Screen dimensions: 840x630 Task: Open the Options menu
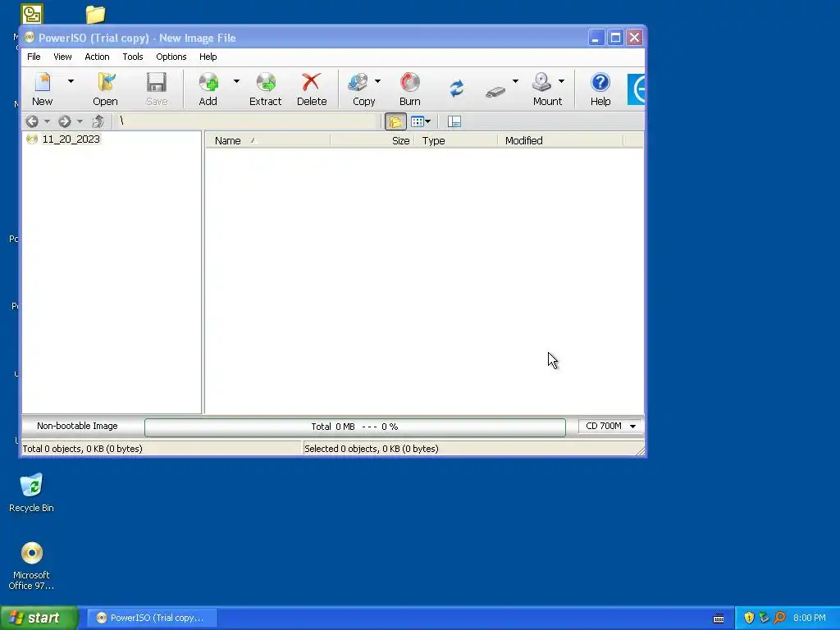point(171,57)
